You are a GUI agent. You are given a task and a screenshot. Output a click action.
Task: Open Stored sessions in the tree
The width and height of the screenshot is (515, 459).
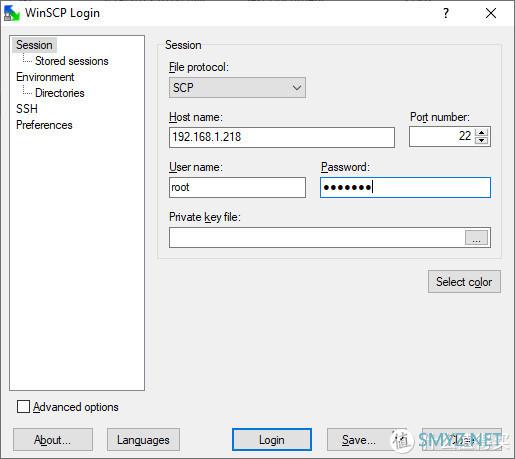coord(72,61)
